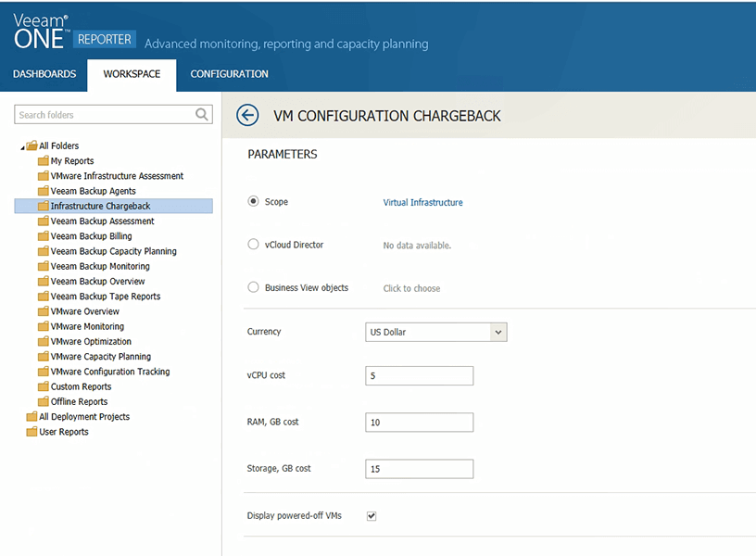Select the Scope radio button

[253, 201]
